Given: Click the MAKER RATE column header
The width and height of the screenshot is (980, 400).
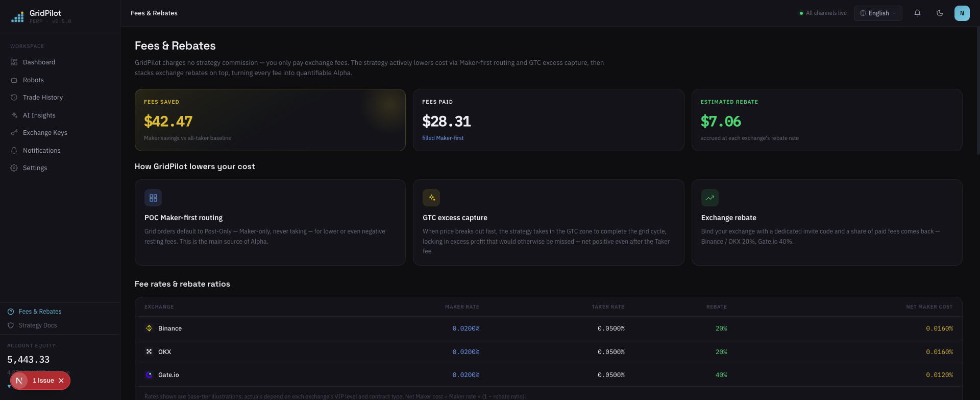Looking at the screenshot, I should tap(462, 307).
